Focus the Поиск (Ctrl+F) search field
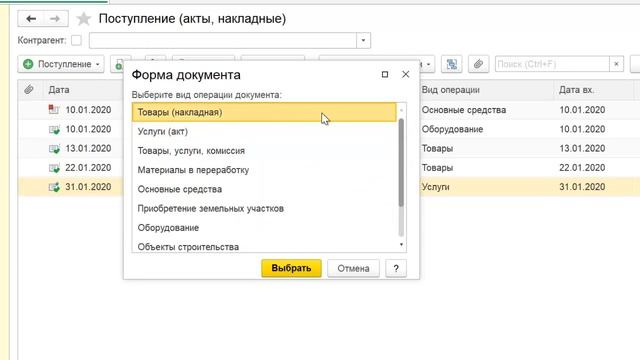Viewport: 640px width, 360px height. 552,64
